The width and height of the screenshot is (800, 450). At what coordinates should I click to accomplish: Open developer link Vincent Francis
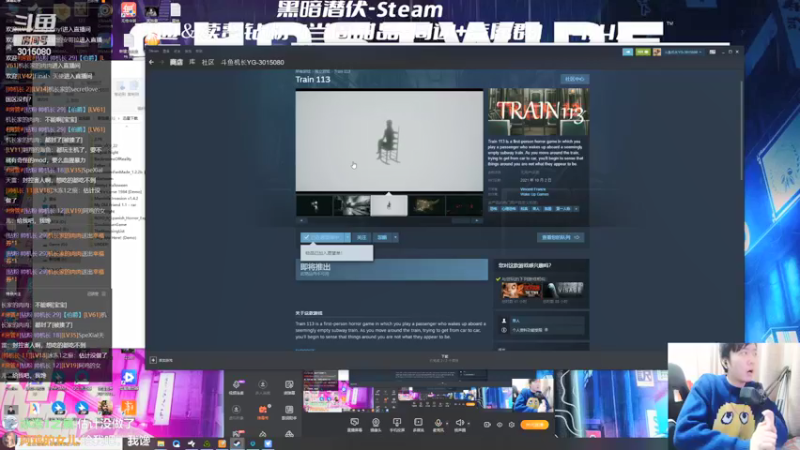tap(533, 189)
